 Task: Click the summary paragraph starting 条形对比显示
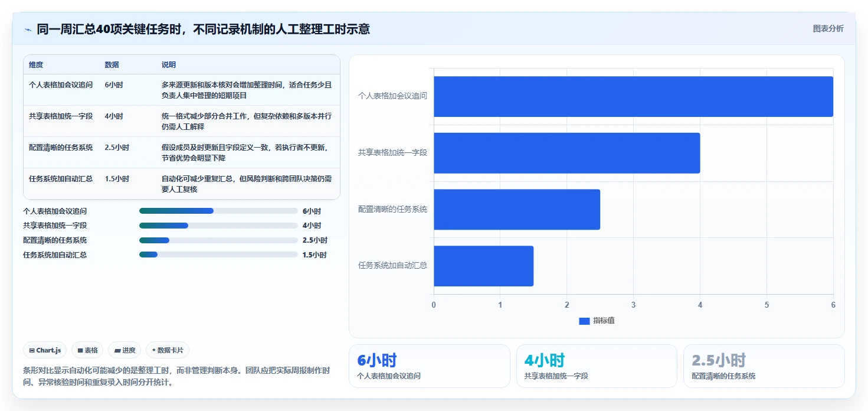pos(176,376)
